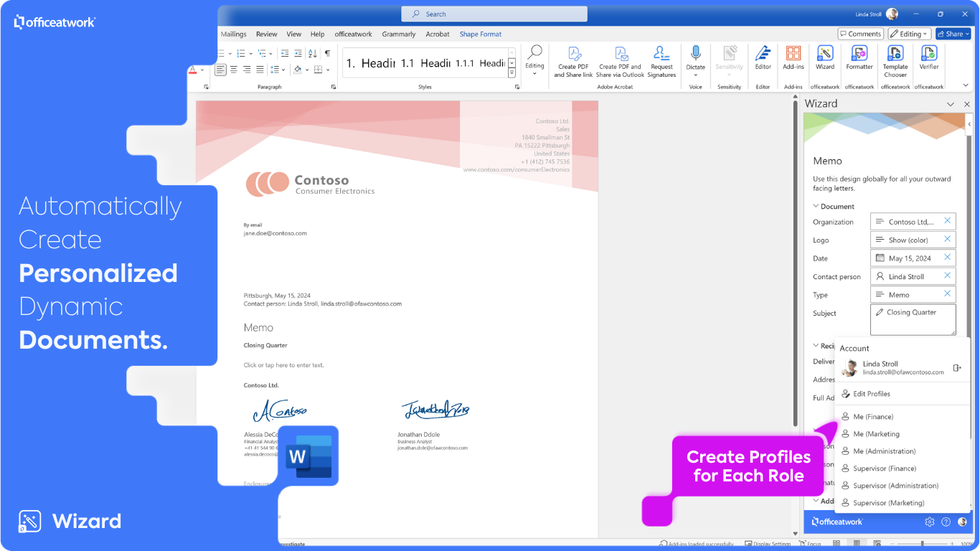Increase the paragraph indent
The image size is (980, 551).
pyautogui.click(x=298, y=53)
